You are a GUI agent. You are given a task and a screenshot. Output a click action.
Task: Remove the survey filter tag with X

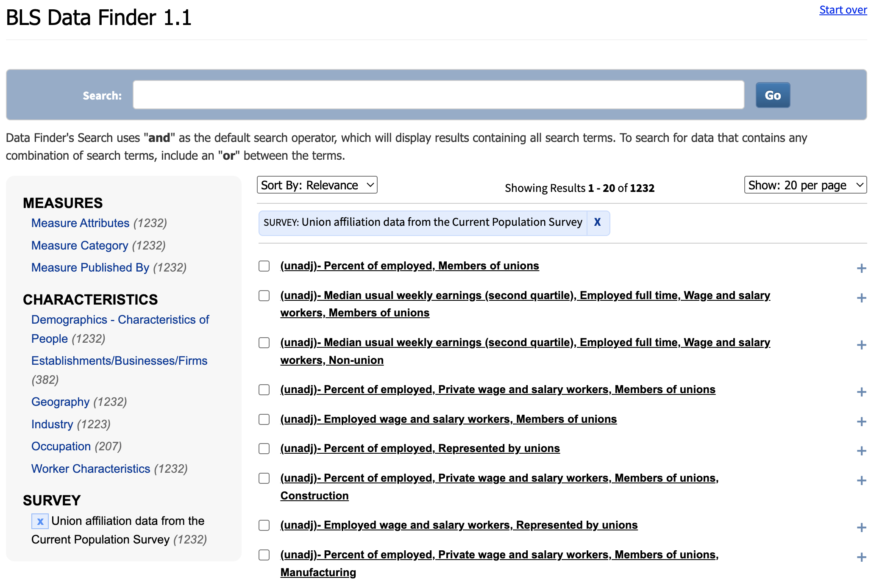click(597, 222)
